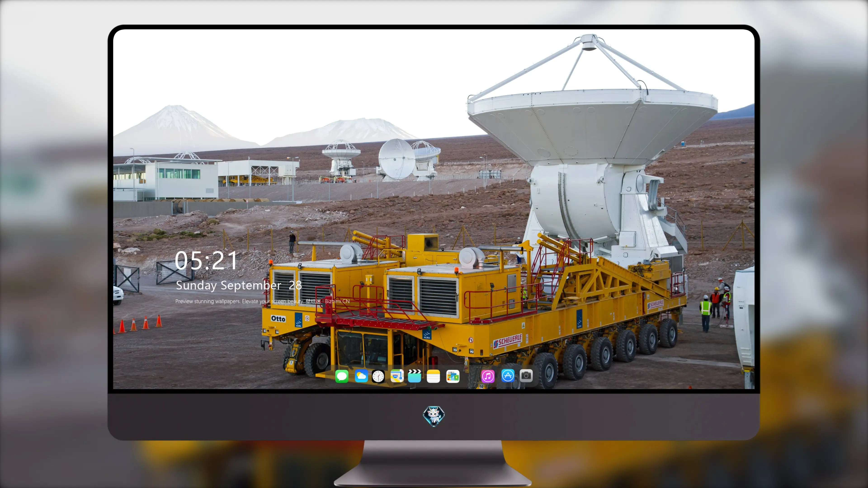868x488 pixels.
Task: Open the Newsstand app in the dock
Action: [453, 376]
